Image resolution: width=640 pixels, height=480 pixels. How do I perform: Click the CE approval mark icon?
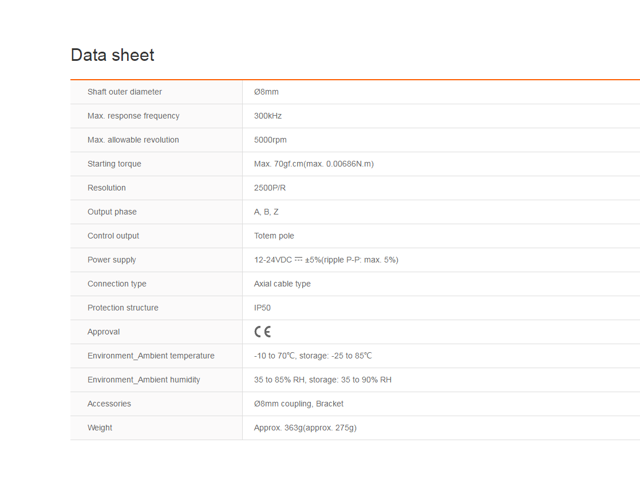[x=262, y=331]
